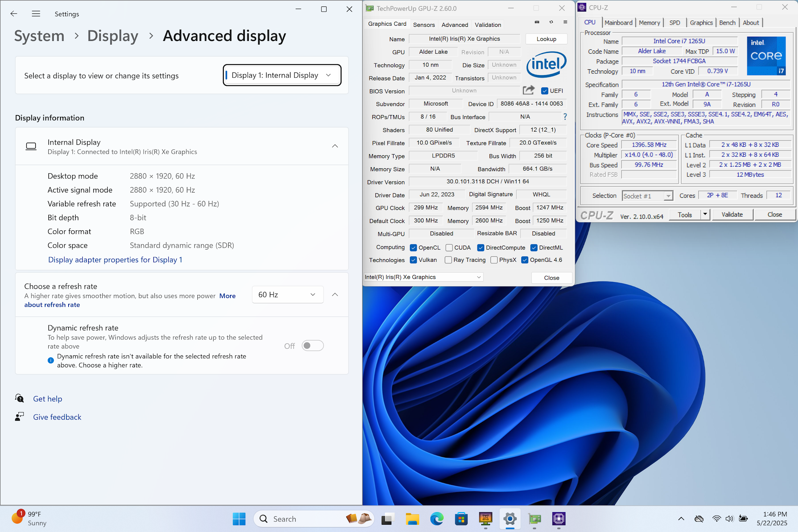
Task: Open the Display 1: Internal Display dropdown
Action: 282,75
